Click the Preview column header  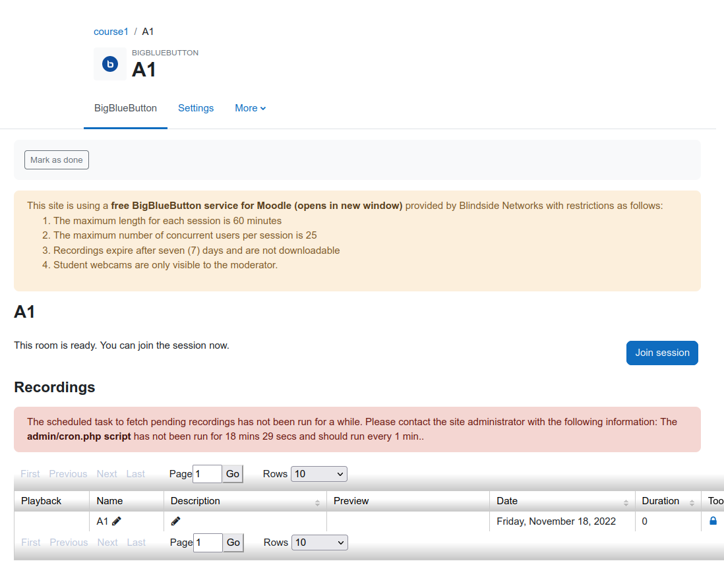[408, 501]
